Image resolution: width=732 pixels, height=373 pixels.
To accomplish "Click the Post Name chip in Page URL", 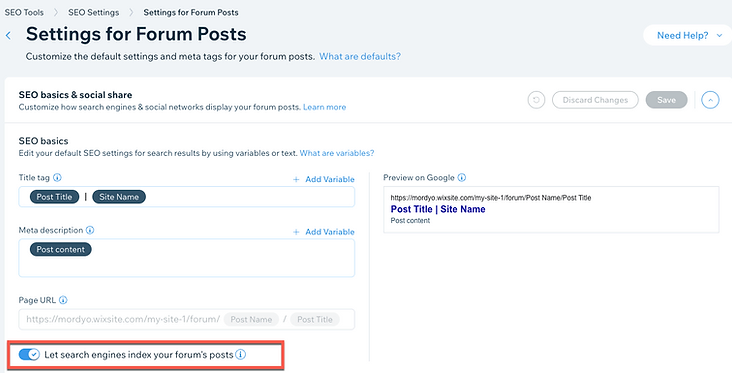I will click(251, 319).
